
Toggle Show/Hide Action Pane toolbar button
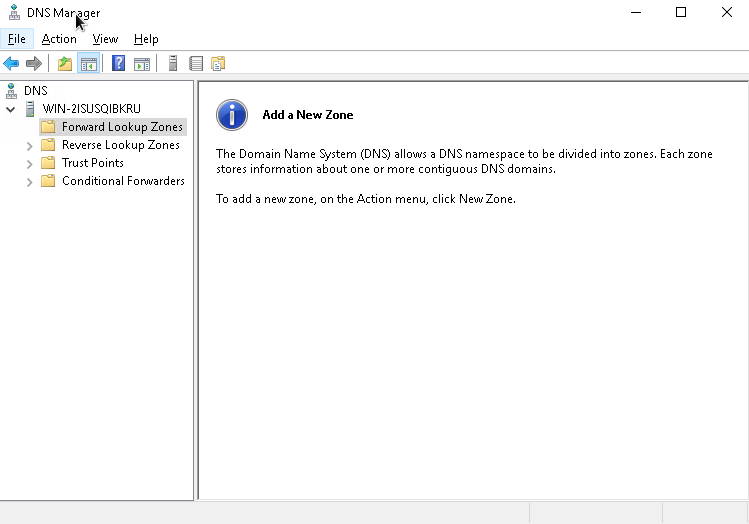pos(142,64)
